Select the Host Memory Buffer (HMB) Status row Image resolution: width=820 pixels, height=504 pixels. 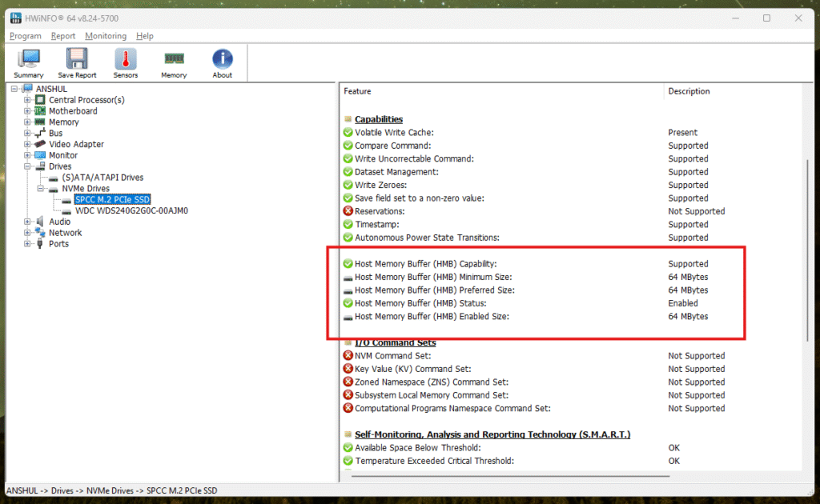pyautogui.click(x=420, y=304)
